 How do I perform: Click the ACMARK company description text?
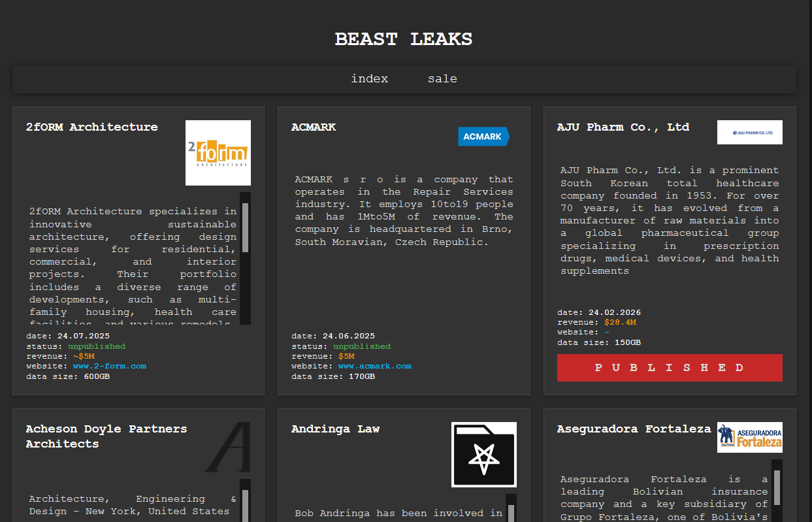[x=404, y=210]
